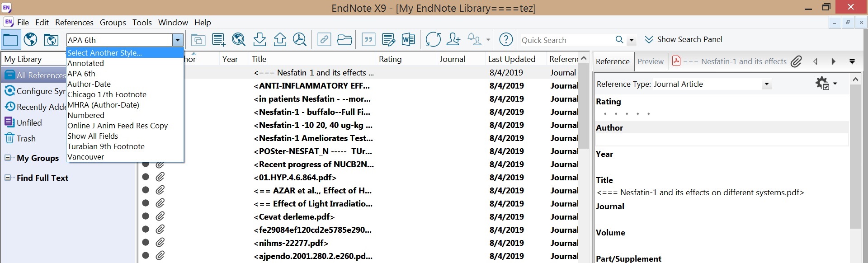This screenshot has width=868, height=263.
Task: Open EndNote Help question mark icon
Action: [506, 40]
